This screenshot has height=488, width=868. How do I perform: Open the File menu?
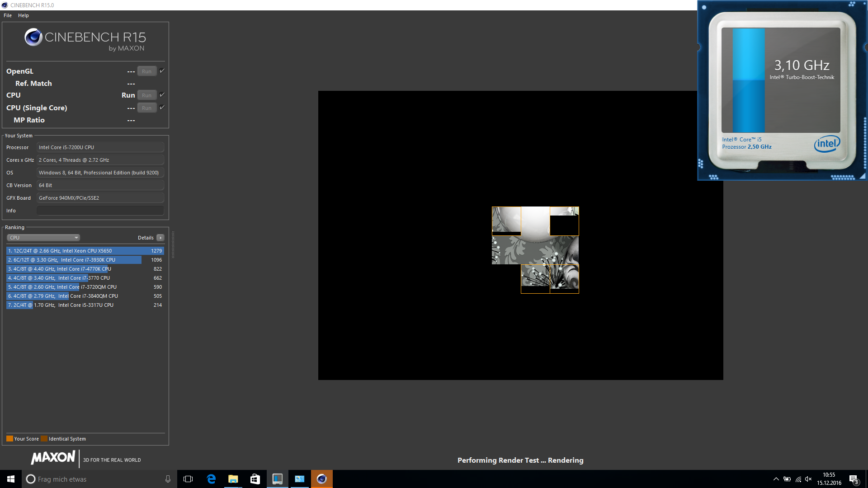click(8, 15)
